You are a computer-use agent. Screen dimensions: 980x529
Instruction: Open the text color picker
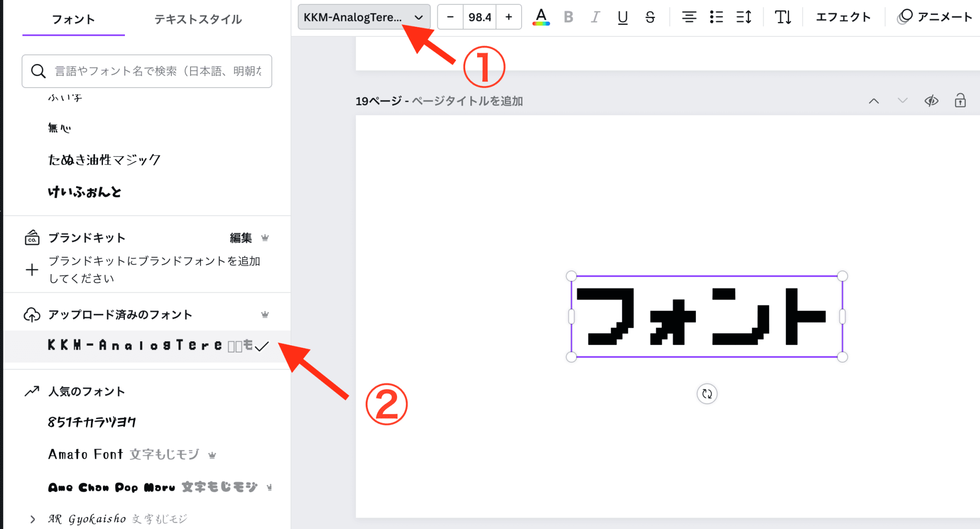click(541, 17)
